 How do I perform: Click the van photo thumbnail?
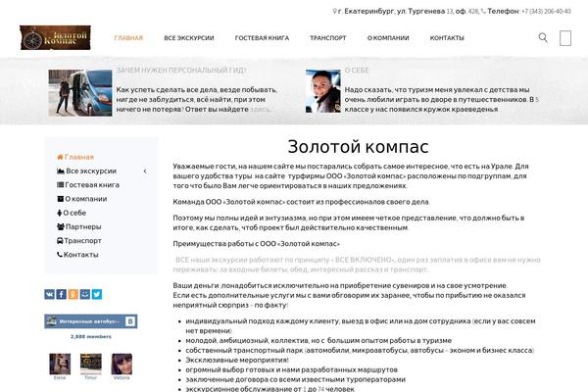pyautogui.click(x=80, y=93)
